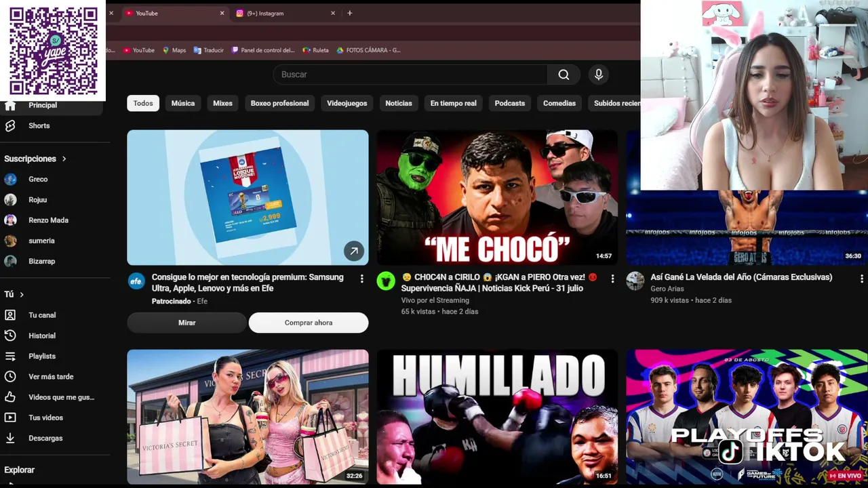Open the Efe ad thumbnail image

[248, 197]
